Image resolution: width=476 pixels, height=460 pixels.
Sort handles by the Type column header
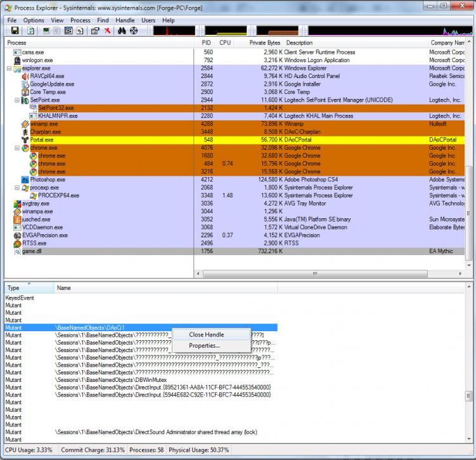[29, 288]
